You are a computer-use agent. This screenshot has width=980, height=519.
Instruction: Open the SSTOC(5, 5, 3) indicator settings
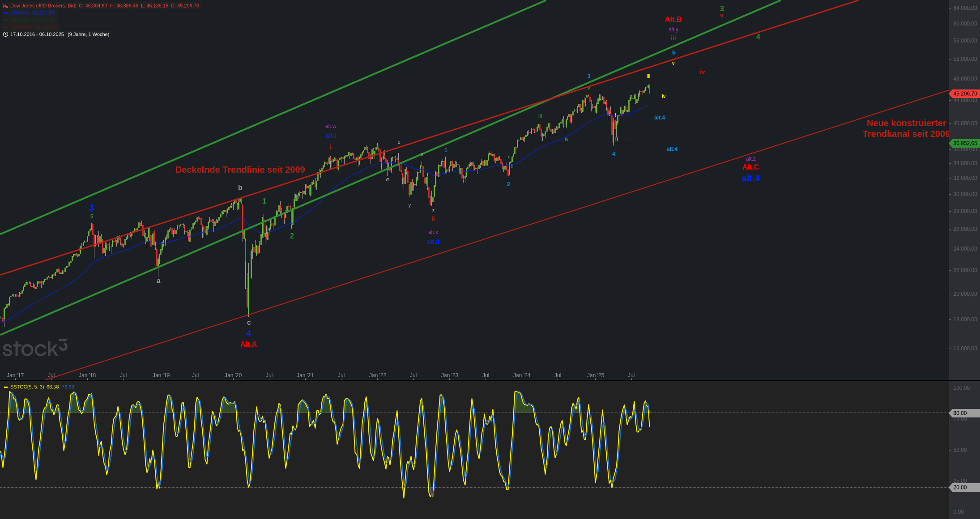tap(27, 387)
